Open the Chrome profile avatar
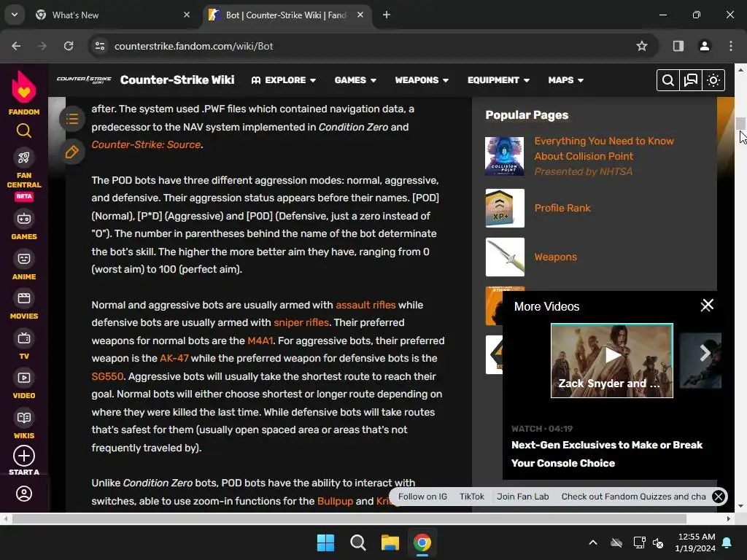 tap(704, 46)
